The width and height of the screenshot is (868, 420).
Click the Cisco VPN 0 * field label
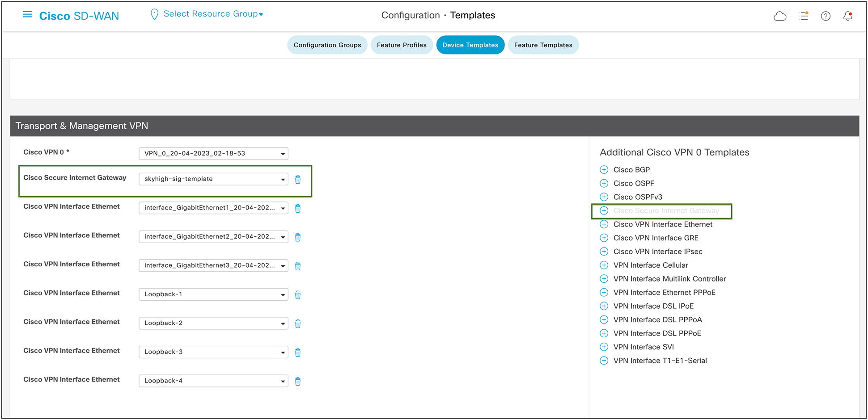[x=46, y=152]
